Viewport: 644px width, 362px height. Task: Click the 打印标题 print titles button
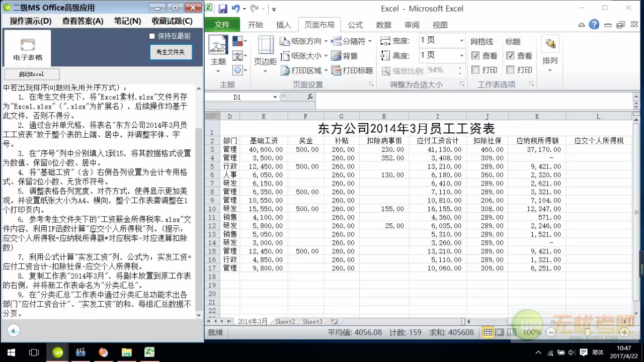coord(353,70)
